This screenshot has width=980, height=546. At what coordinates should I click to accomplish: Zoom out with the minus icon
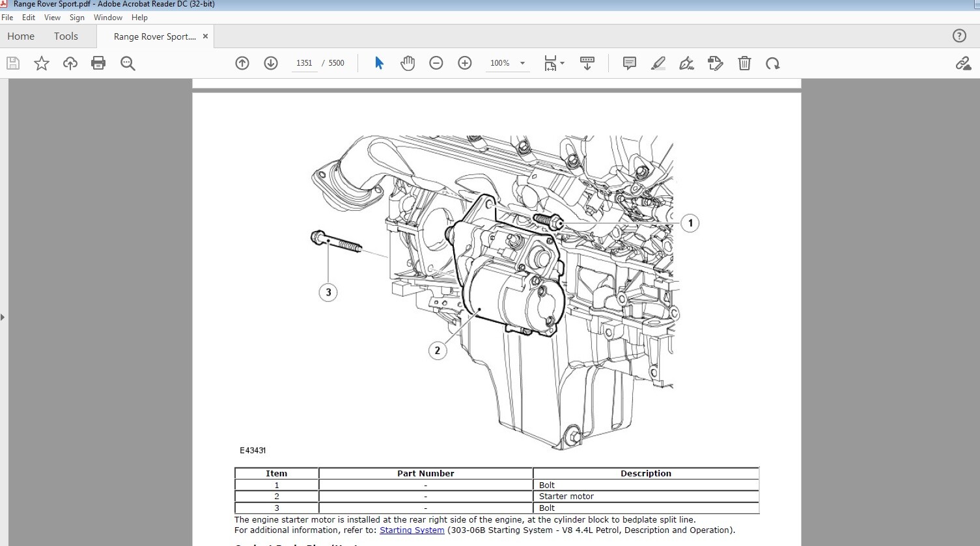436,63
